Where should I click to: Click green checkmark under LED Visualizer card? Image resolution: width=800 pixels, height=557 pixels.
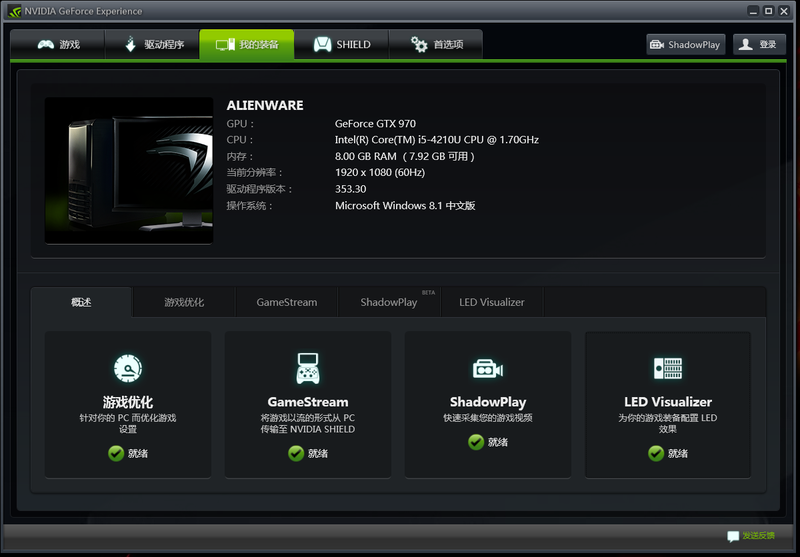[656, 453]
